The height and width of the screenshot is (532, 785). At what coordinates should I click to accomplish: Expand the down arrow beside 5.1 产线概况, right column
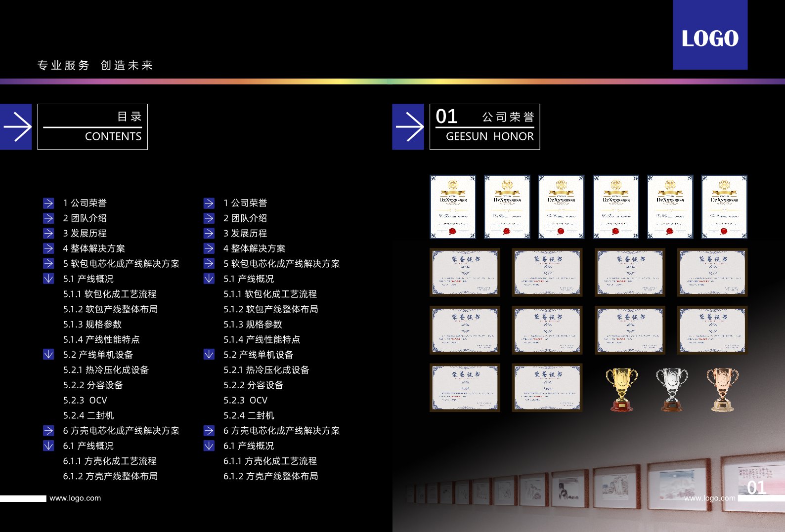point(209,279)
